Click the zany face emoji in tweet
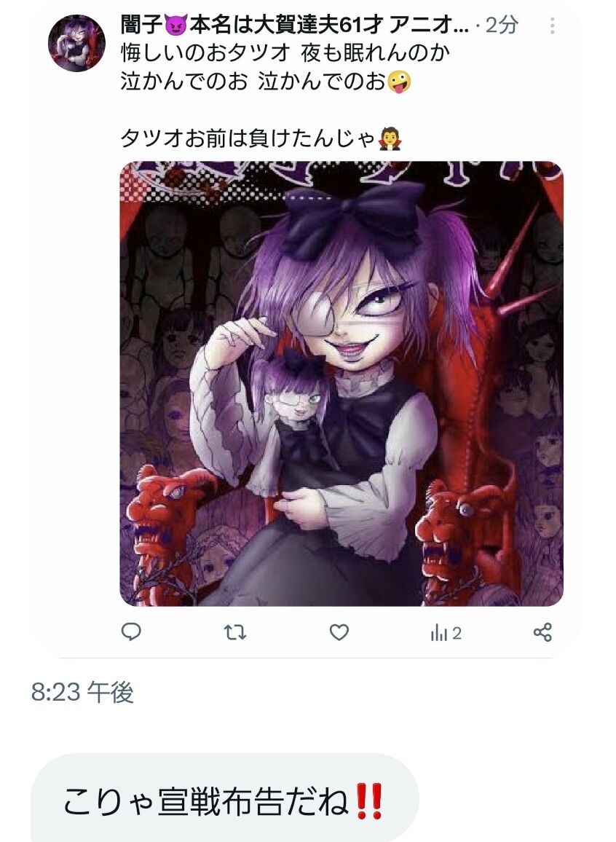This screenshot has height=842, width=616. 398,82
